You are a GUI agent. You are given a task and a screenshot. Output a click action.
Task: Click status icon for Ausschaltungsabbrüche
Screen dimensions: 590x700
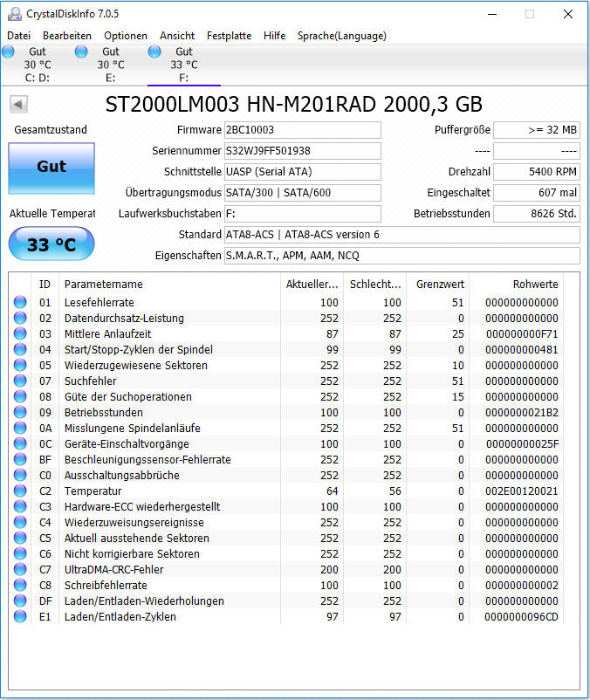[x=20, y=475]
